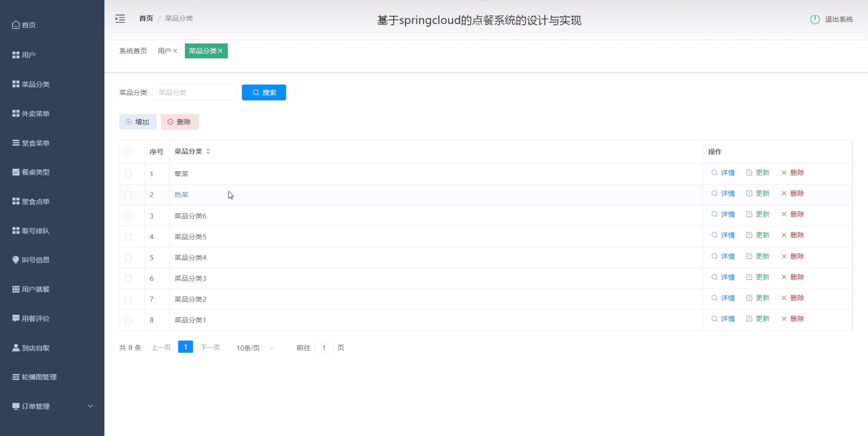Switch to the 用户 tab
The width and height of the screenshot is (868, 436).
click(x=164, y=51)
